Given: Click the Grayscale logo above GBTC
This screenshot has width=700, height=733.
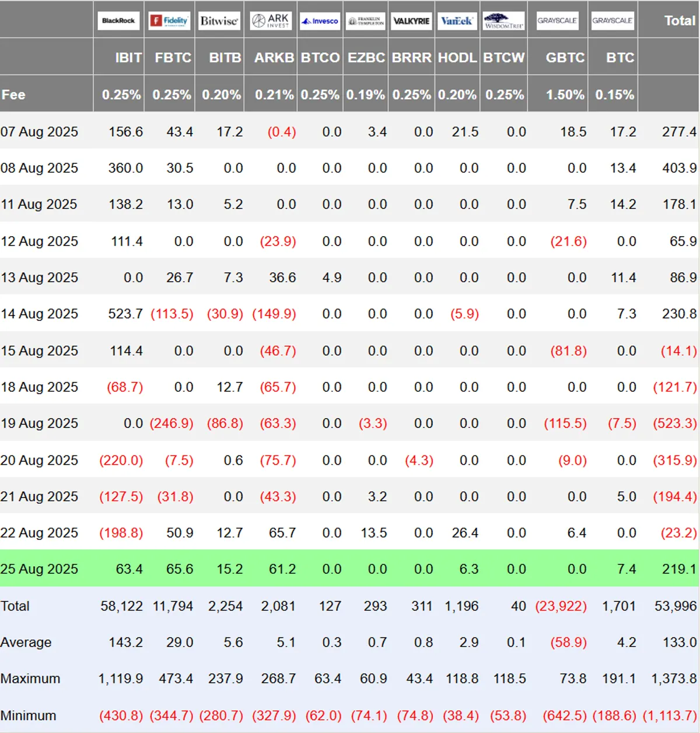Looking at the screenshot, I should [558, 20].
